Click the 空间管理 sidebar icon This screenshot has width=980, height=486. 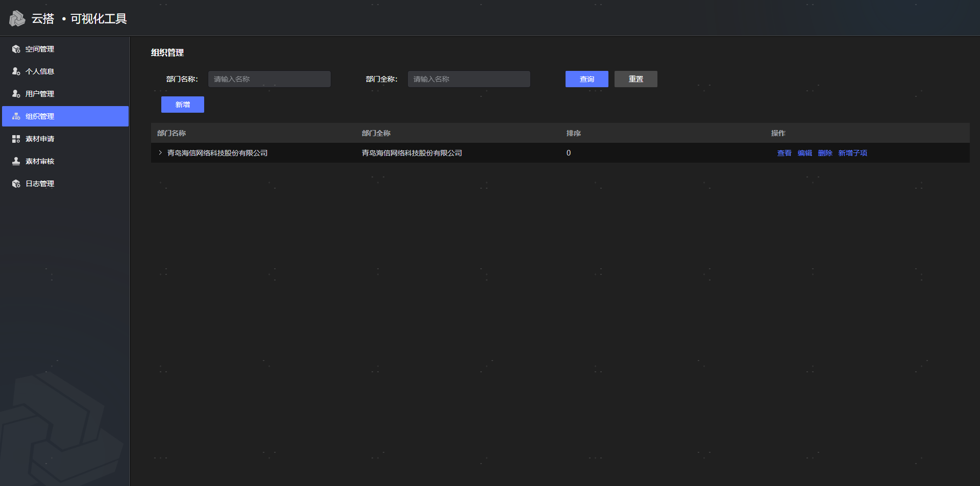tap(16, 49)
